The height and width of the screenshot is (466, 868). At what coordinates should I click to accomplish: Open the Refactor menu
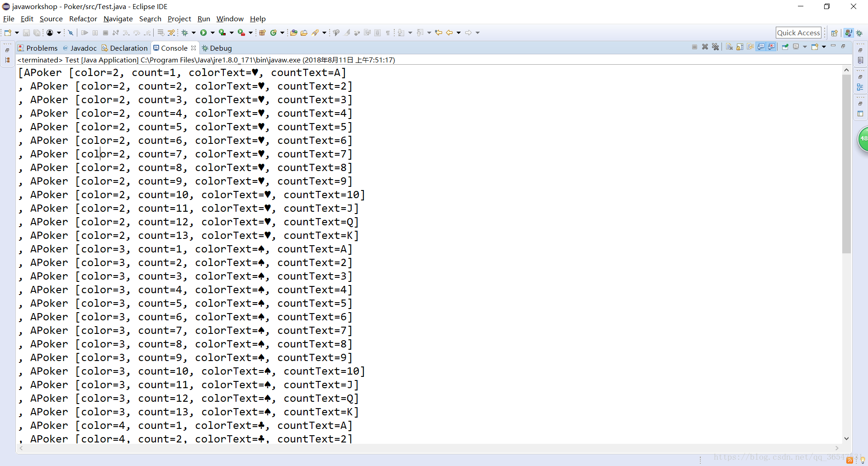click(83, 19)
